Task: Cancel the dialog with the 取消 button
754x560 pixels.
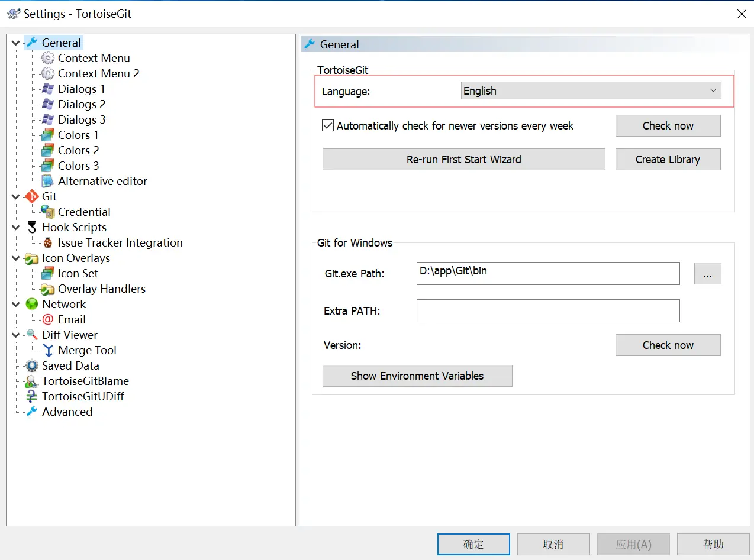Action: coord(553,545)
